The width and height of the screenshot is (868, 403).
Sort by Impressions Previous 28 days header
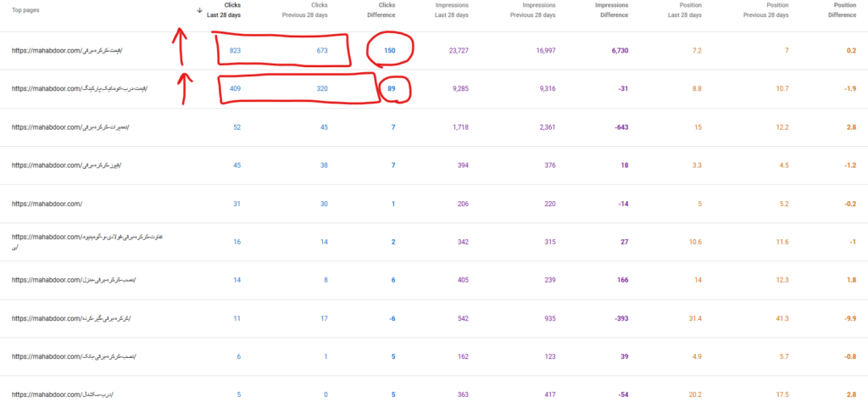tap(532, 10)
